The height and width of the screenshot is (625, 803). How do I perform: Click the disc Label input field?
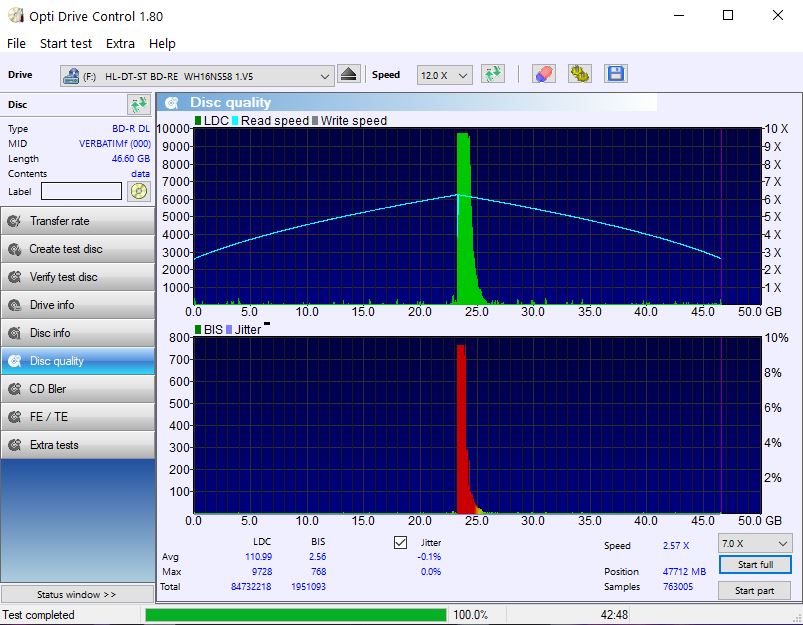(x=81, y=191)
